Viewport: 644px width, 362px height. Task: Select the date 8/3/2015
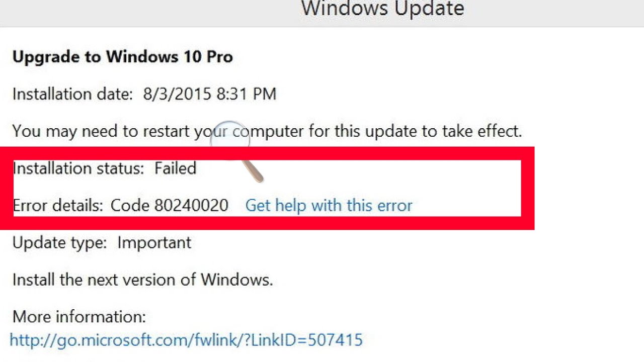(177, 94)
